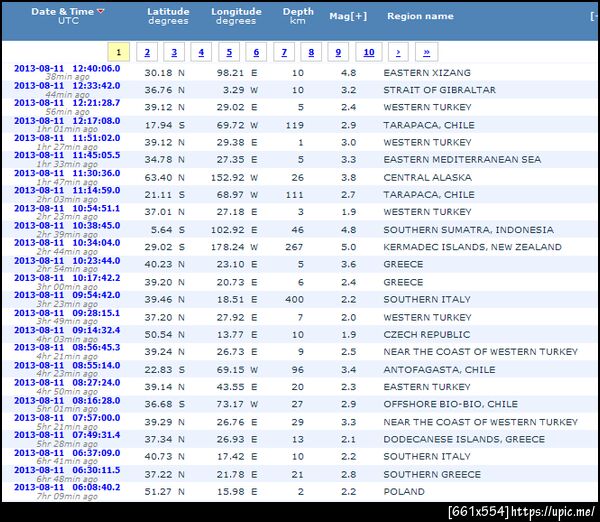Viewport: 600px width, 522px height.
Task: Go to results page 2
Action: click(147, 52)
